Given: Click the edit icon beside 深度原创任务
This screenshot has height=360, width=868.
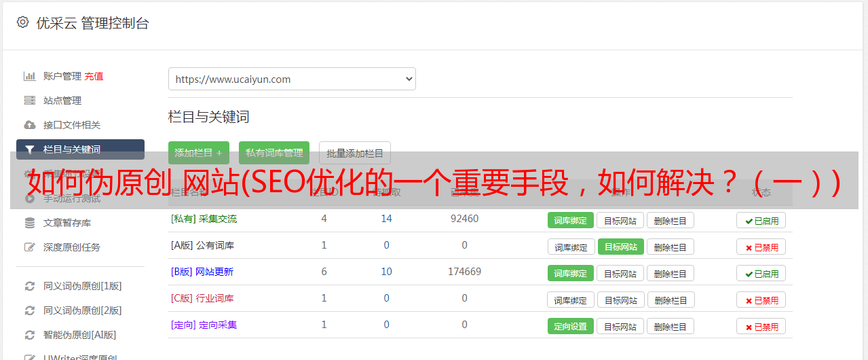Looking at the screenshot, I should tap(29, 247).
